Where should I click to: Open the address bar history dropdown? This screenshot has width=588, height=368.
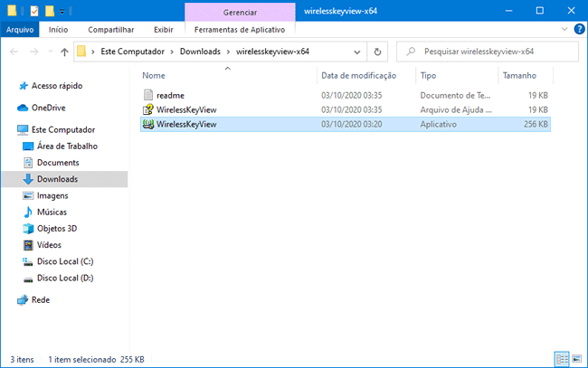[358, 52]
